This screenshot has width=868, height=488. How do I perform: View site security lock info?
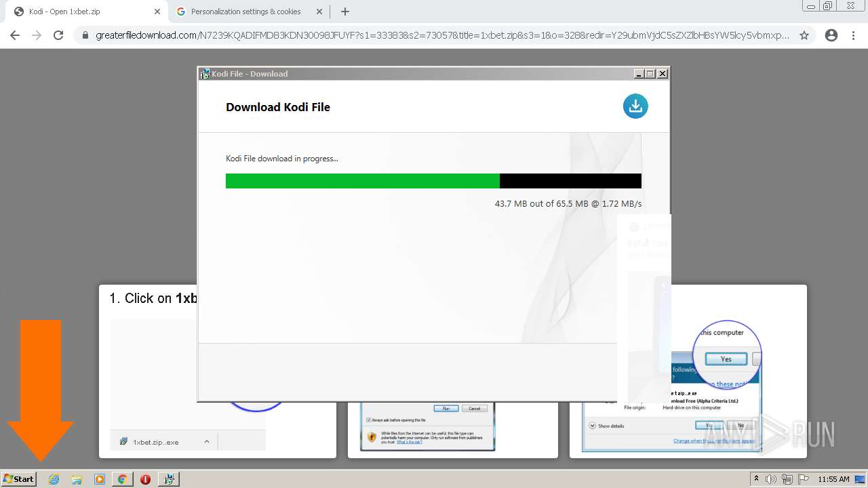85,35
